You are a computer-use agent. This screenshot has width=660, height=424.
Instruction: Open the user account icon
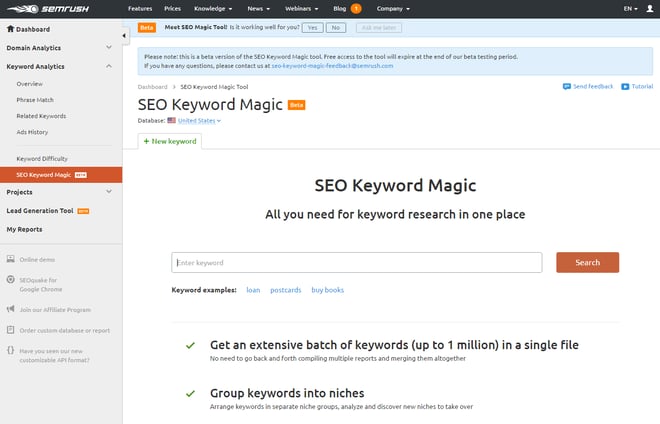point(649,8)
